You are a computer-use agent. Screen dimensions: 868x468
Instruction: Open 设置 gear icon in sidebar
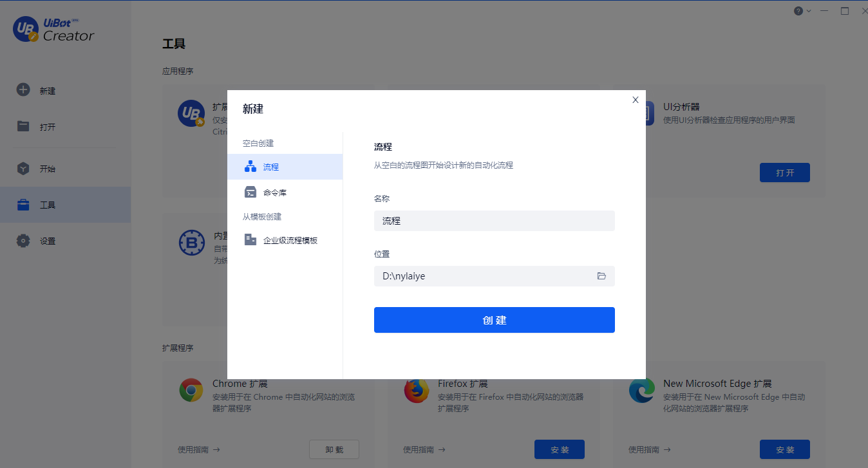click(23, 241)
